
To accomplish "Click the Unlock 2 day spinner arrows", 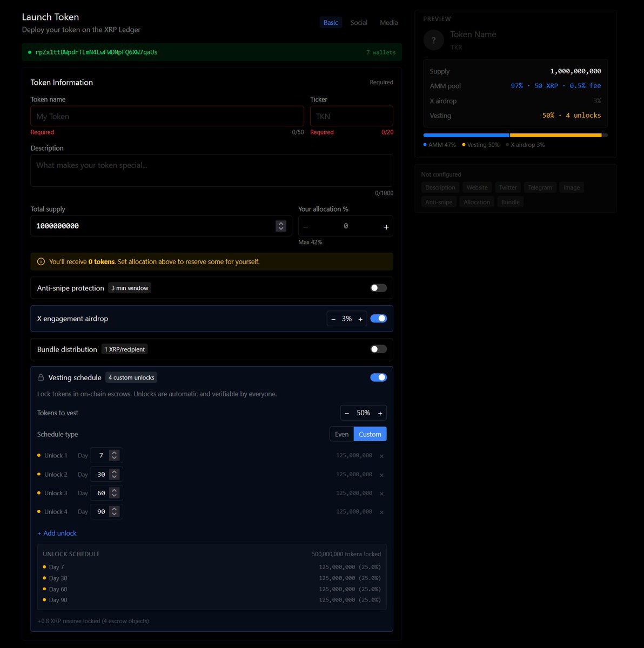I will (114, 474).
